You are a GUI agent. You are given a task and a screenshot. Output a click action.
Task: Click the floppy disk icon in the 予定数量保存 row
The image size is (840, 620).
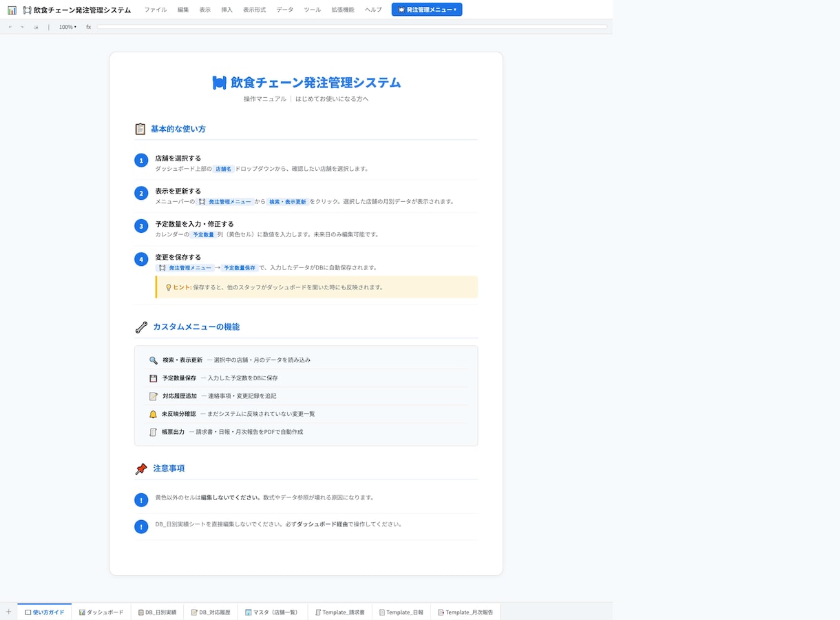tap(154, 378)
